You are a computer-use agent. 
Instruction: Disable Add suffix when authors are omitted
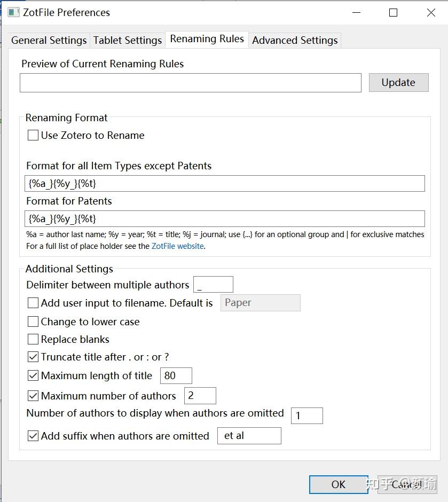[x=33, y=436]
